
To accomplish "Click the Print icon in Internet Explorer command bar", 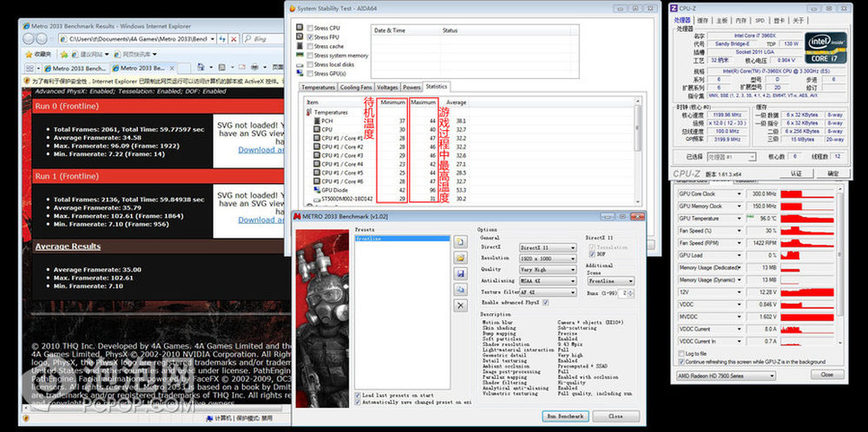I will (254, 68).
